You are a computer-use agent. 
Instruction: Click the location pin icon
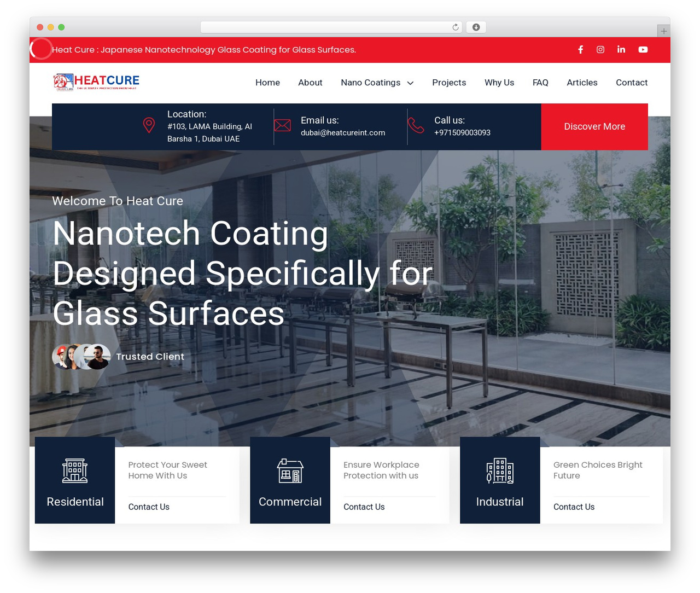click(149, 125)
